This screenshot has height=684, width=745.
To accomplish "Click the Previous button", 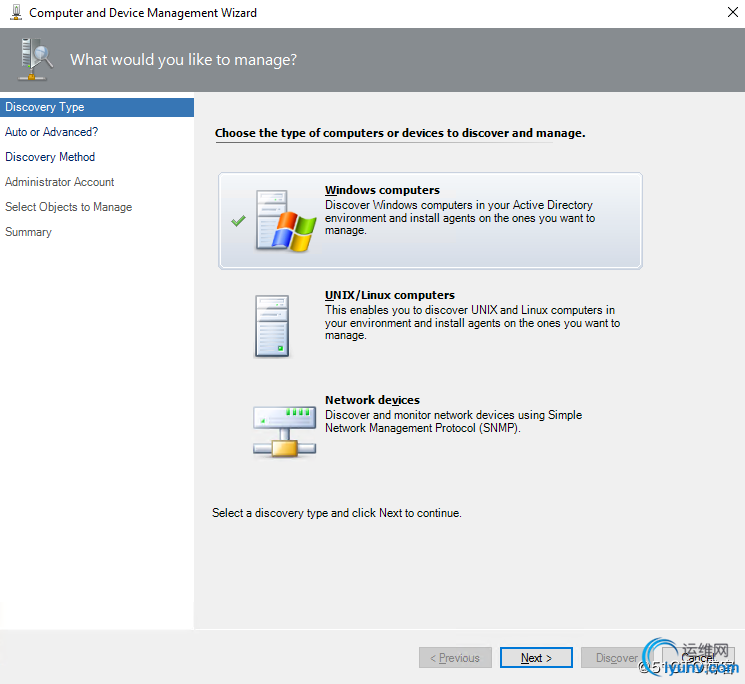I will pos(455,657).
